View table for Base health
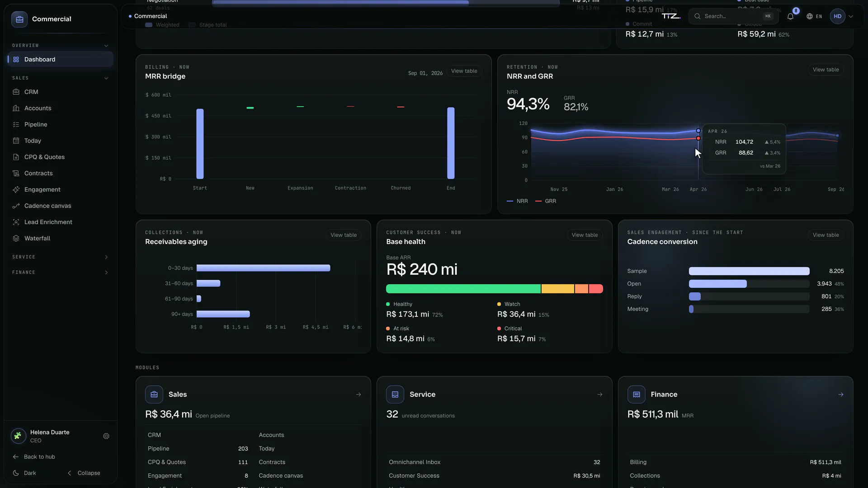The image size is (868, 488). click(585, 235)
